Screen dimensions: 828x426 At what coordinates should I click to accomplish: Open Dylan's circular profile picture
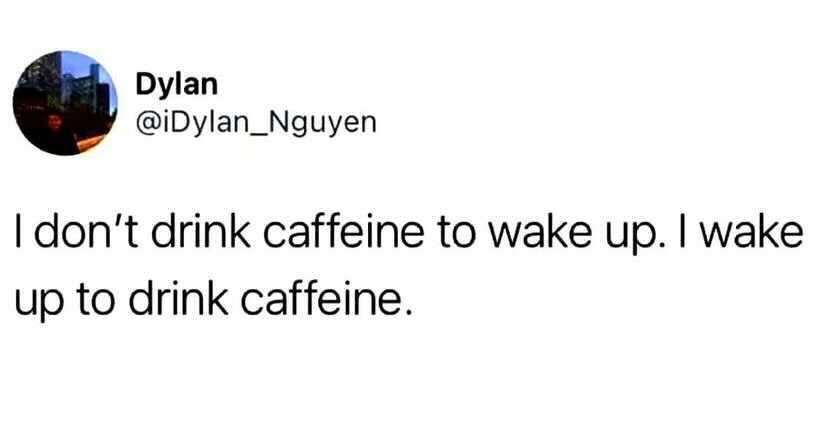[x=65, y=103]
